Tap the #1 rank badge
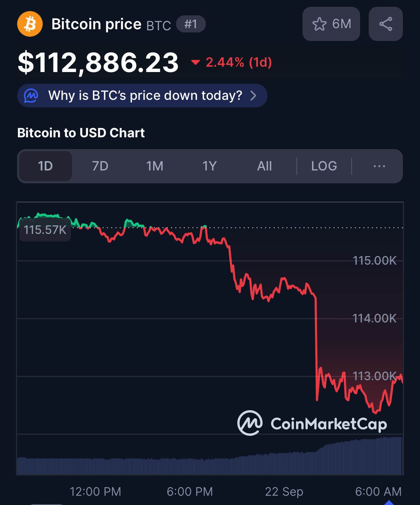Viewport: 420px width, 505px height. (191, 24)
